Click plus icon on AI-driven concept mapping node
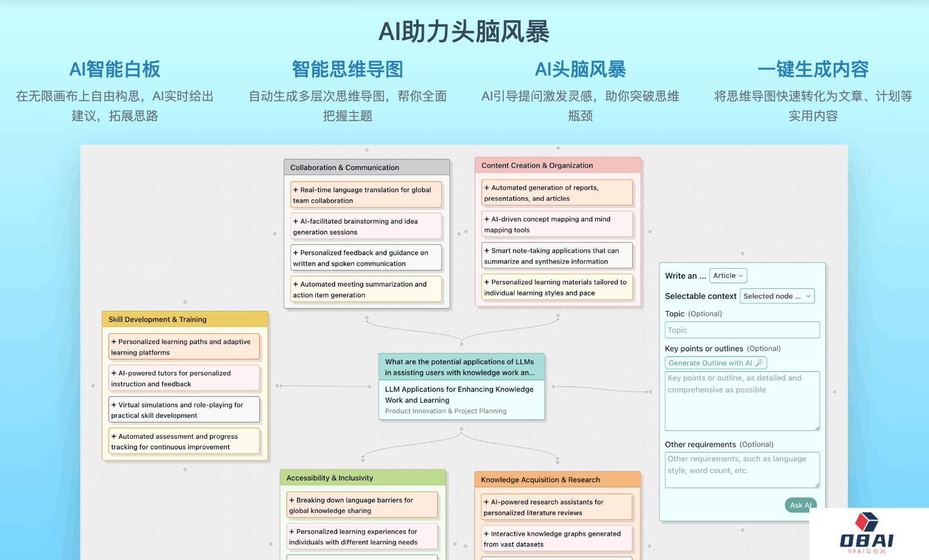Image resolution: width=929 pixels, height=560 pixels. (x=487, y=219)
